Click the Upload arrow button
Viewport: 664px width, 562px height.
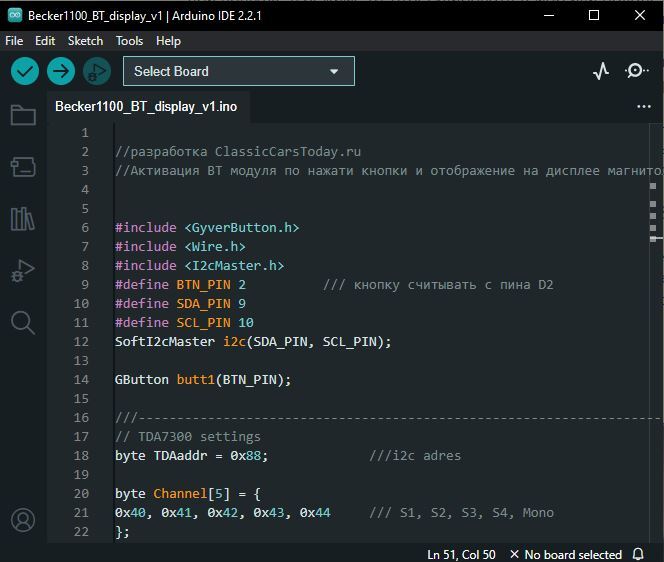61,71
